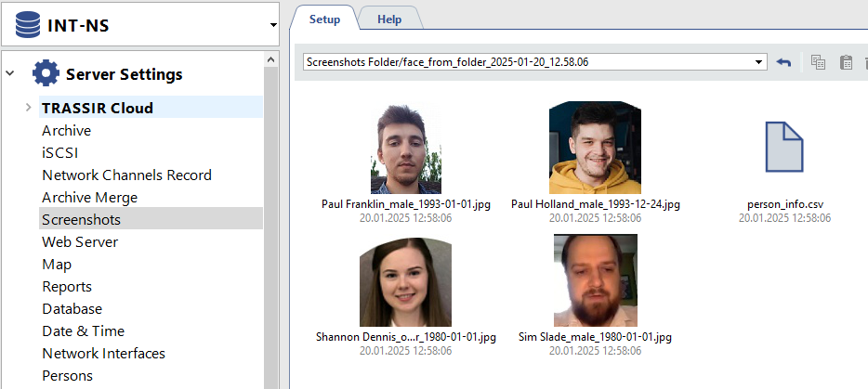868x389 pixels.
Task: Open Network Channels Record settings
Action: coord(126,175)
